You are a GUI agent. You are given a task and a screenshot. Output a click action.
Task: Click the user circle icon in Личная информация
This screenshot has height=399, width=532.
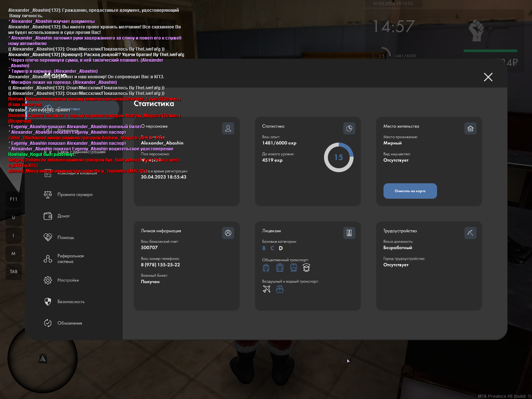click(x=228, y=233)
